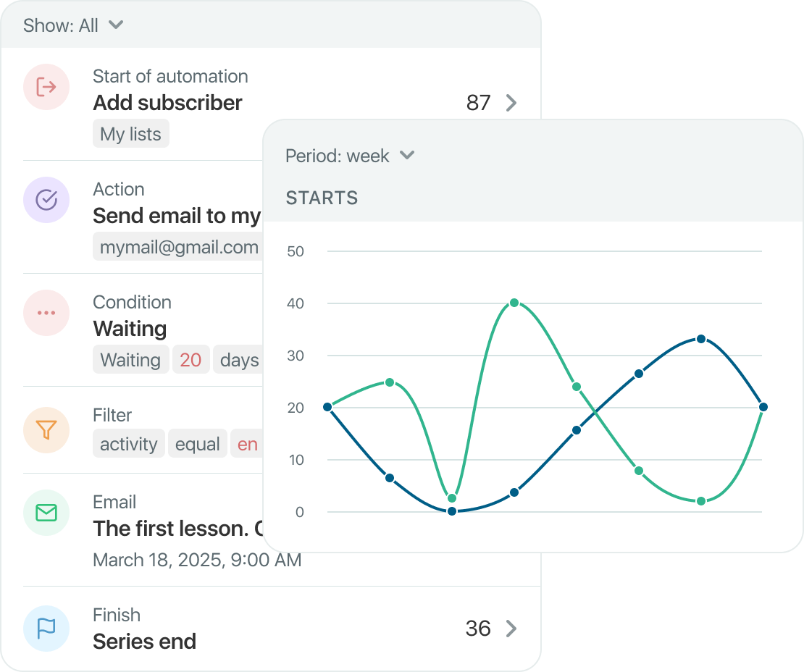Click the Add subscriber exit-arrow icon
Viewport: 804px width, 672px height.
(x=46, y=87)
